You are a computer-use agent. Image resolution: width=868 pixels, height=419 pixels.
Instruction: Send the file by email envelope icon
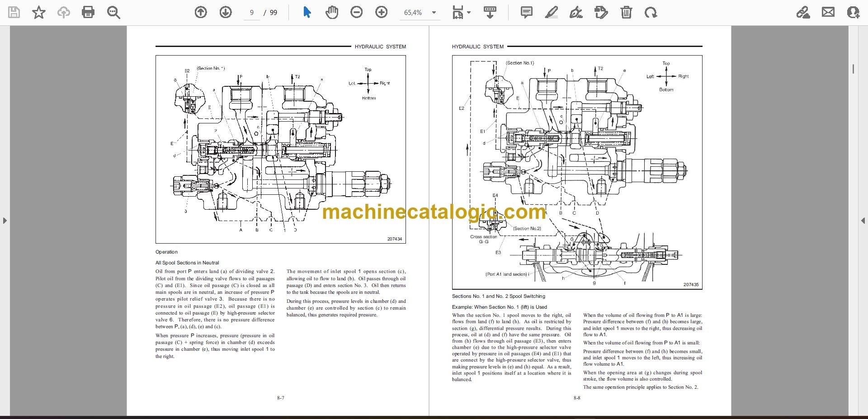[828, 12]
